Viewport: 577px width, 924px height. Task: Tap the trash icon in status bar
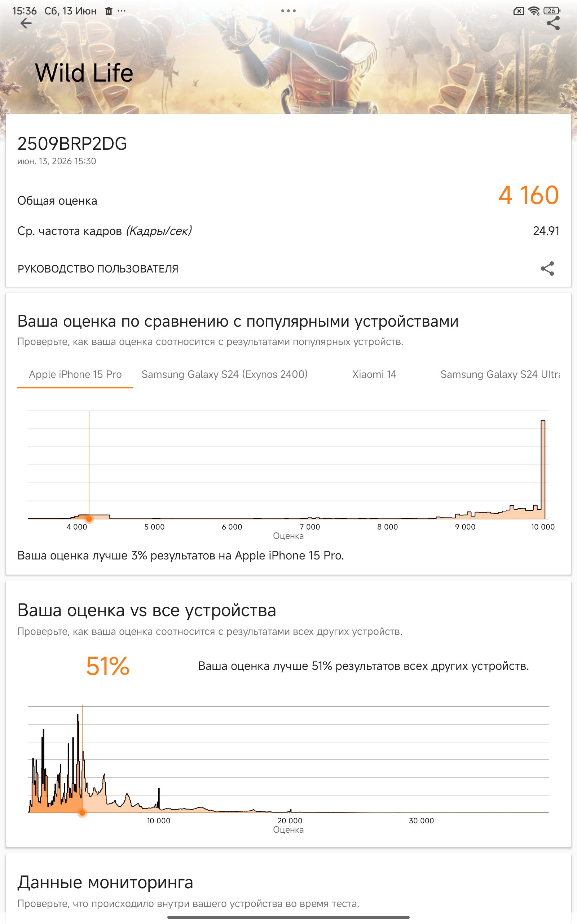[109, 11]
